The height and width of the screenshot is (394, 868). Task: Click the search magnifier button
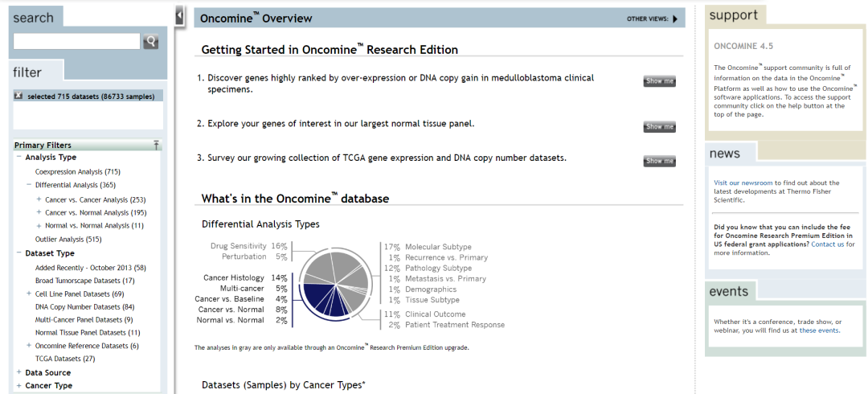tap(150, 42)
